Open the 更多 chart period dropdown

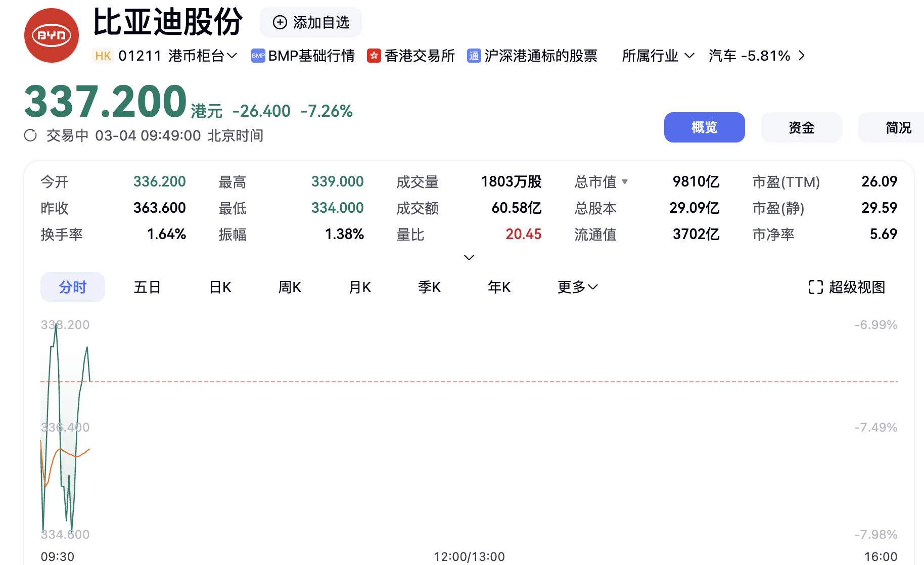tap(578, 287)
